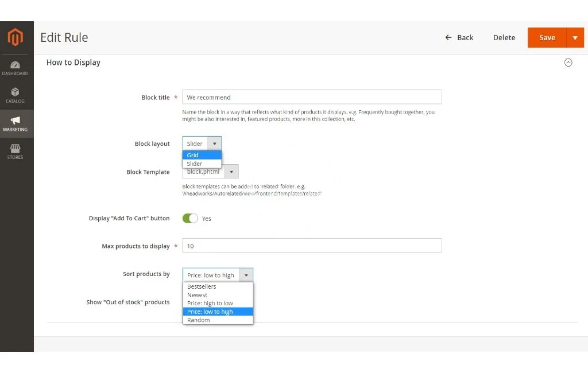Toggle the Display Add To Cart switch
Image resolution: width=588 pixels, height=373 pixels.
[x=190, y=219]
